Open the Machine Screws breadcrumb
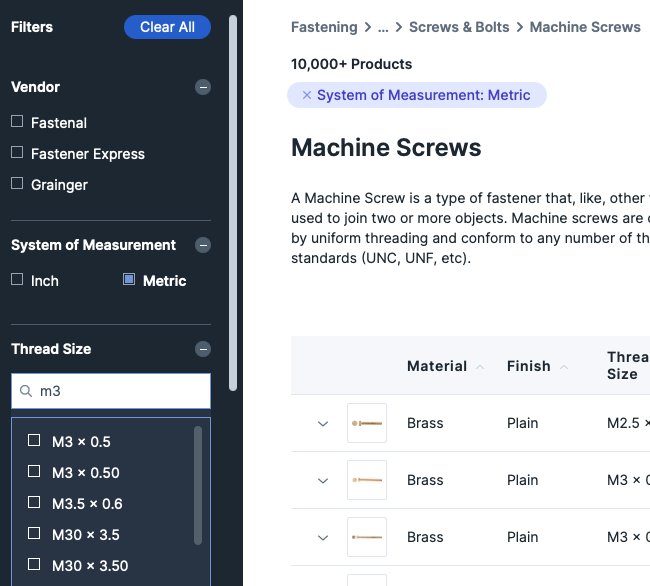Image resolution: width=650 pixels, height=586 pixels. [x=585, y=27]
